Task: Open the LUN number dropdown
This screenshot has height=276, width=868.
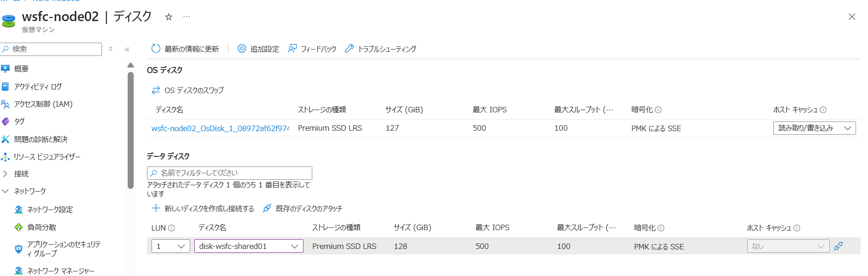Action: (170, 246)
